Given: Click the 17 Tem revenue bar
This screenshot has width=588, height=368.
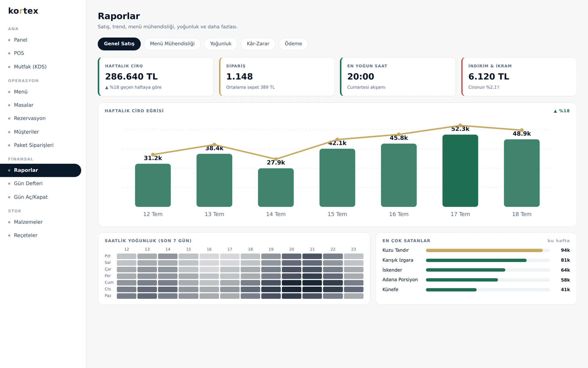Looking at the screenshot, I should (460, 171).
